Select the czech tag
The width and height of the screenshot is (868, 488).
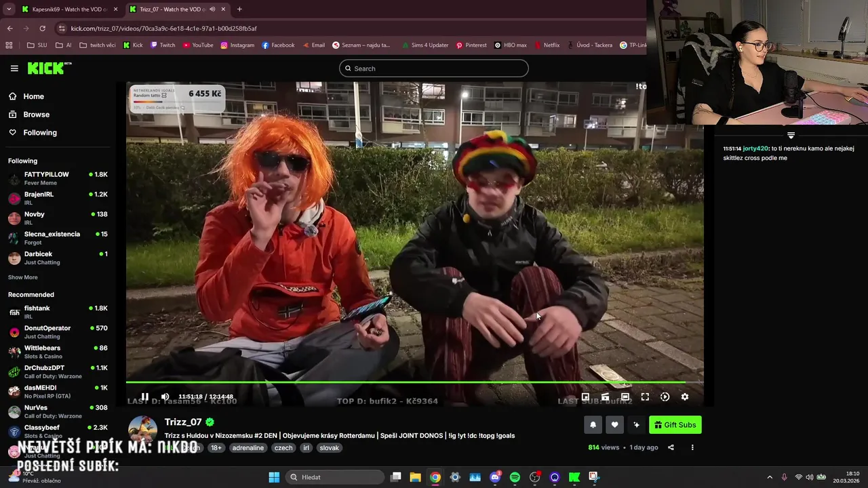tap(283, 448)
